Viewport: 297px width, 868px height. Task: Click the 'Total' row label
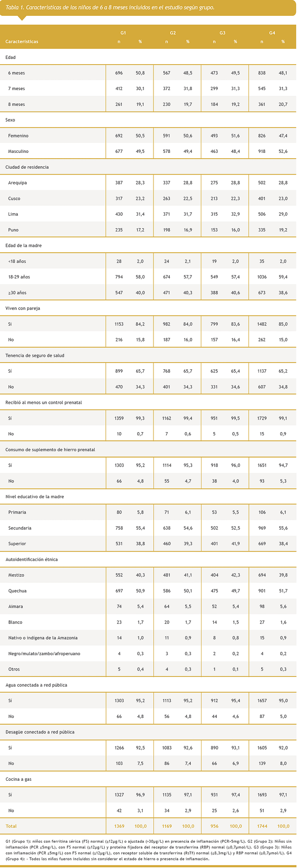(11, 826)
